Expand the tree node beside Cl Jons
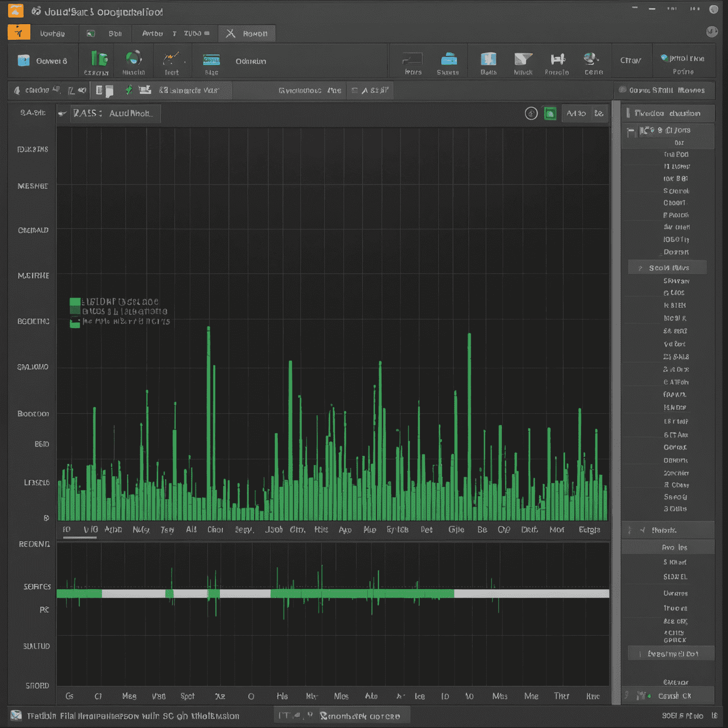The height and width of the screenshot is (728, 728). pos(631,131)
